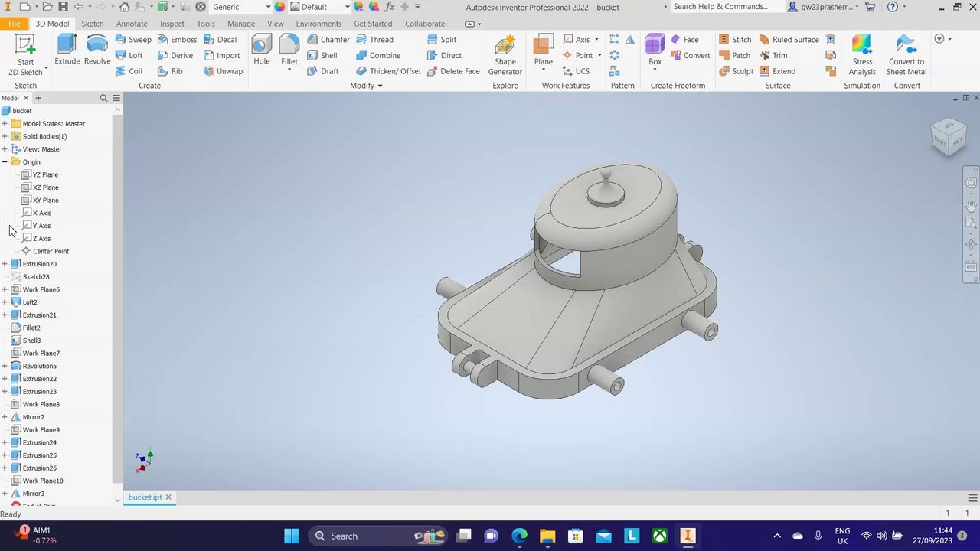This screenshot has width=980, height=551.
Task: Go to the Inspect tab
Action: point(172,24)
